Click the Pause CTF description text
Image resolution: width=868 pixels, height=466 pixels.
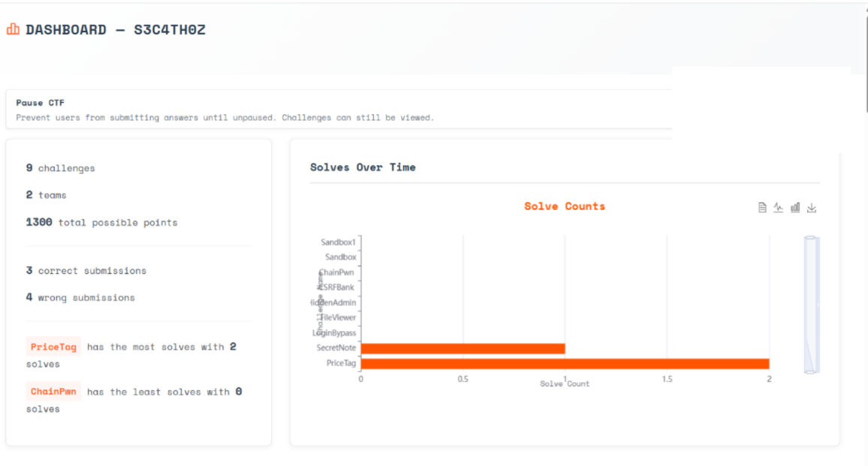point(225,117)
